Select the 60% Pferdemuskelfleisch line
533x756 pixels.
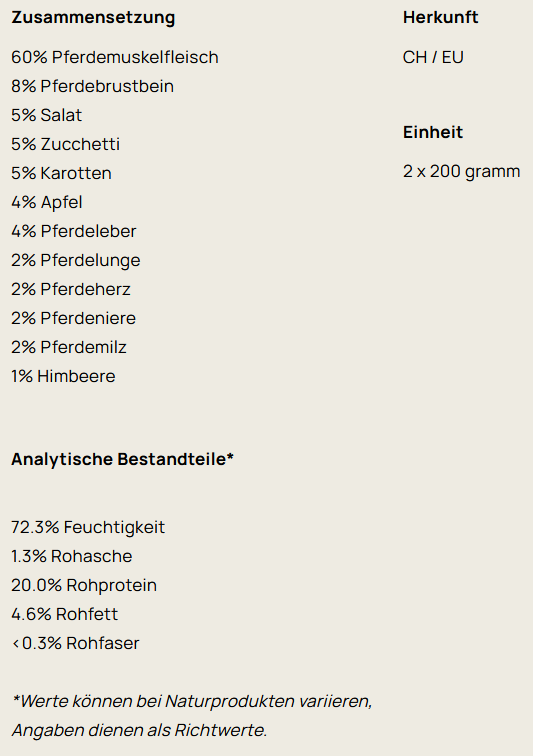[x=115, y=57]
